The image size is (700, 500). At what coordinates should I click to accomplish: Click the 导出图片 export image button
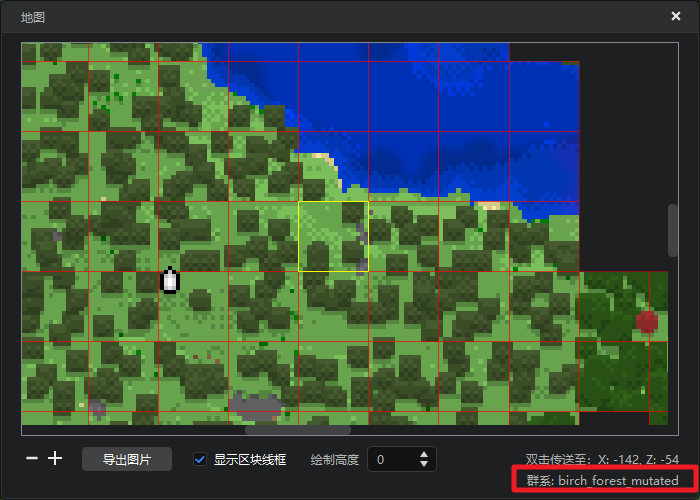[x=127, y=459]
